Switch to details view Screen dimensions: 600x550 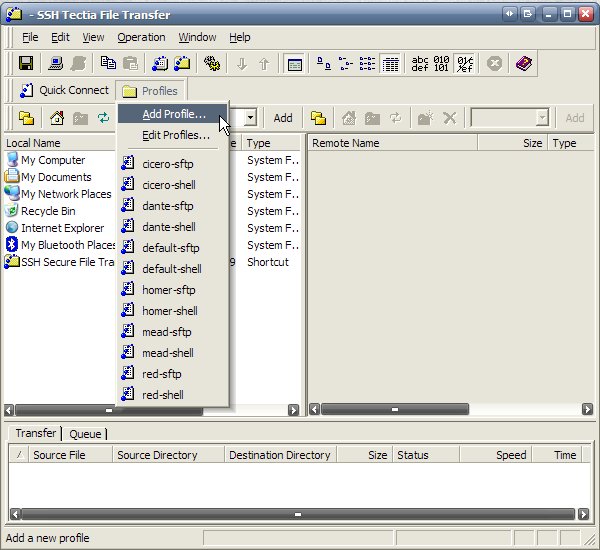point(390,64)
